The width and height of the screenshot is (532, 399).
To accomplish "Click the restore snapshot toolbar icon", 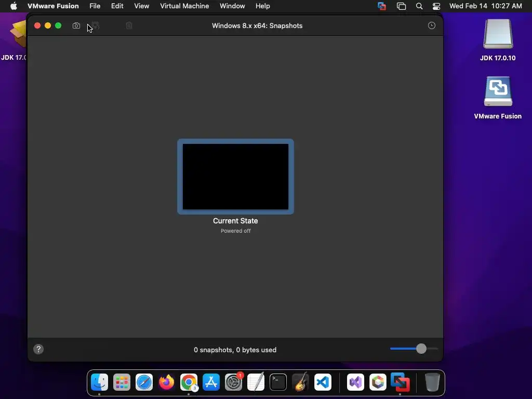I will pyautogui.click(x=96, y=26).
